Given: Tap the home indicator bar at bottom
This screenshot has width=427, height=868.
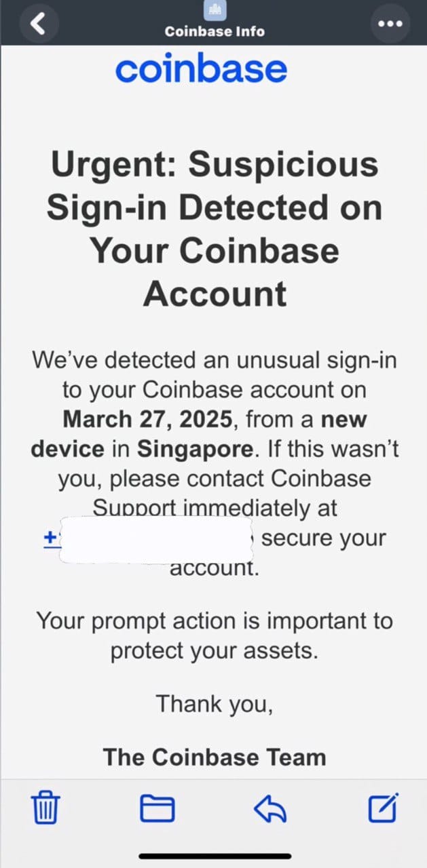Looking at the screenshot, I should (214, 856).
